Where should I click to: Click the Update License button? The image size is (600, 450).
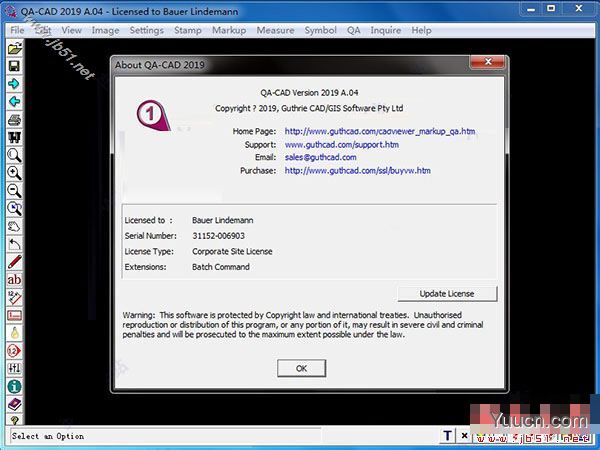point(447,293)
